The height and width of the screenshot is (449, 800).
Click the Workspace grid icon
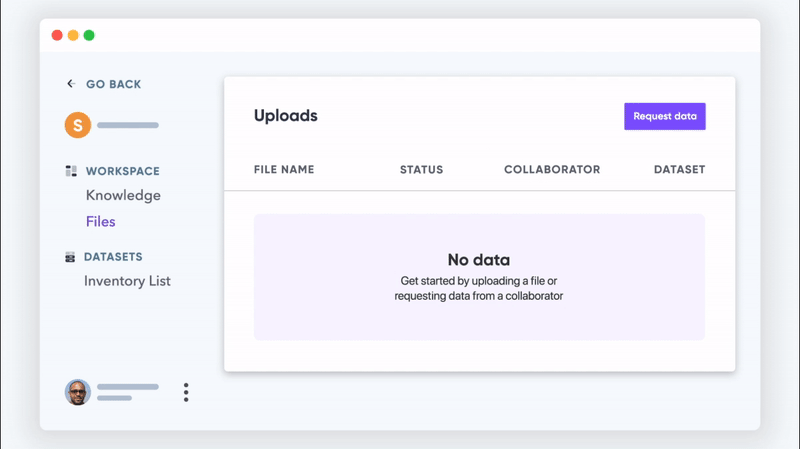pyautogui.click(x=71, y=171)
